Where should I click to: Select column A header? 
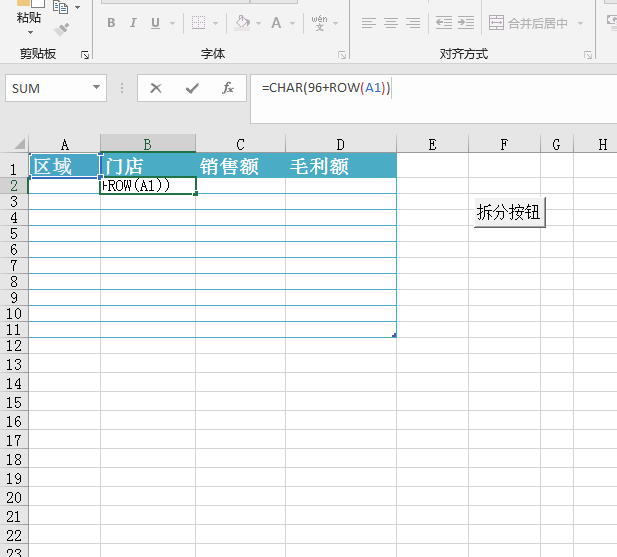click(65, 144)
